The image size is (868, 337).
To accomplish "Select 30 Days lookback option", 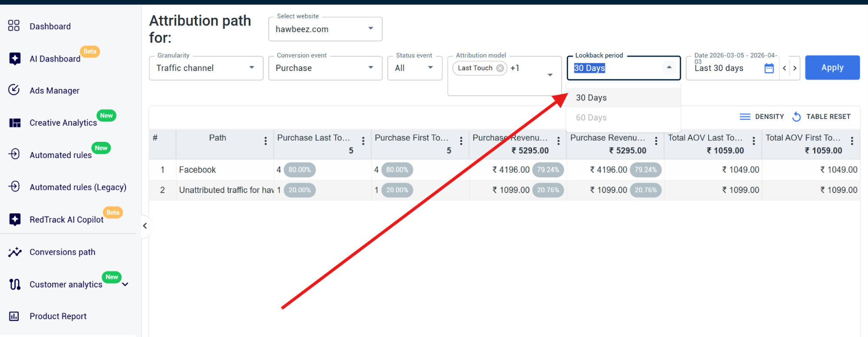I will pos(623,98).
